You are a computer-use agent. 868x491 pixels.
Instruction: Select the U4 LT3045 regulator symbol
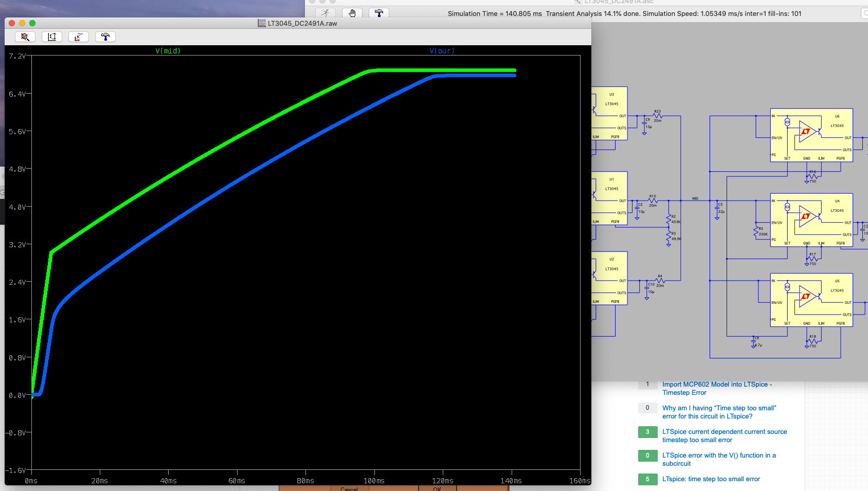811,220
